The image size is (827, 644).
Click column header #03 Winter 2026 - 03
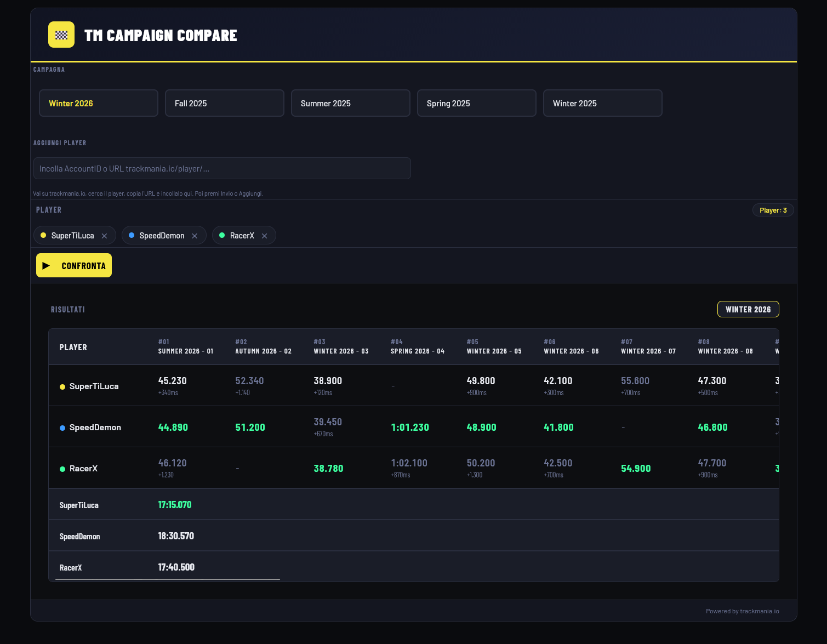[341, 346]
